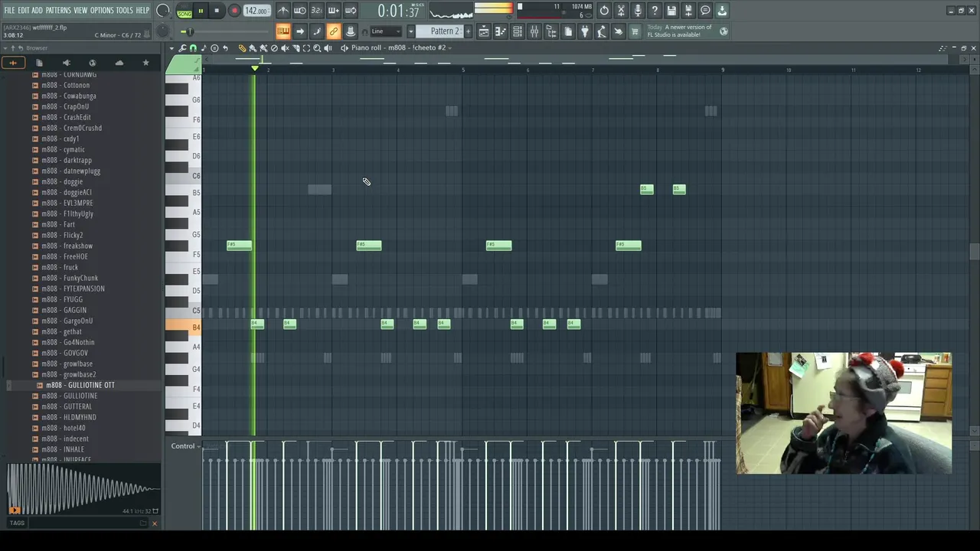Open the Channel rack icon
980x551 pixels.
(x=518, y=31)
